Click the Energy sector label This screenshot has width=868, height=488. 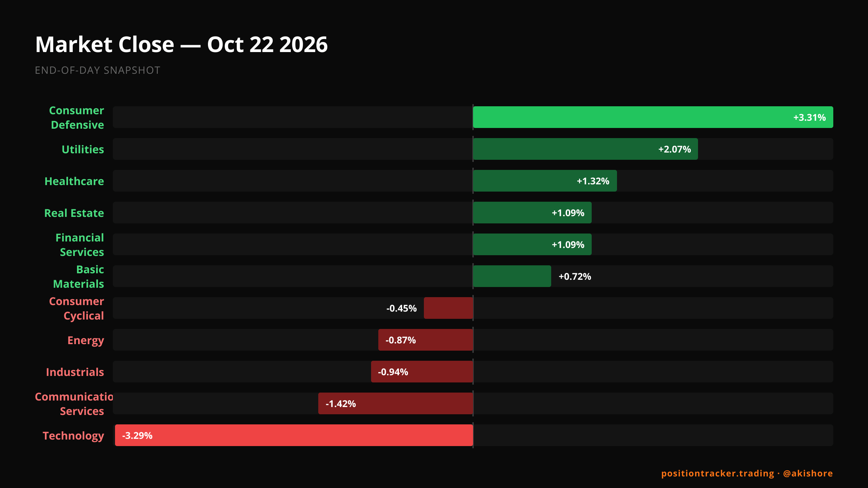coord(86,341)
